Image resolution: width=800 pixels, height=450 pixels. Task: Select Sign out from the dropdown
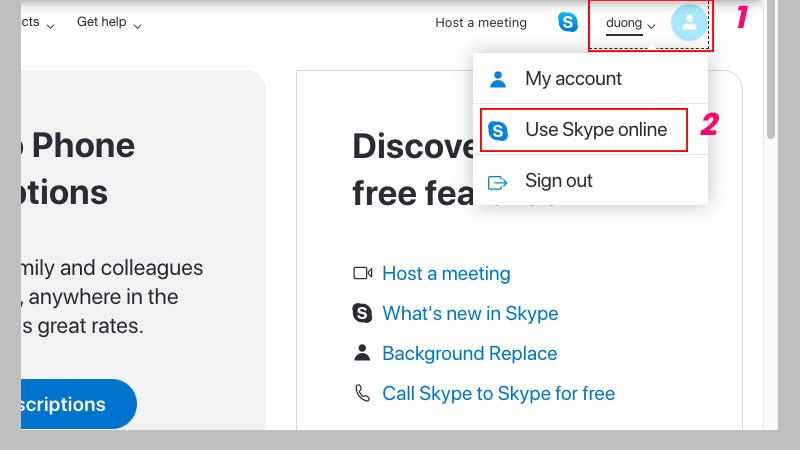pyautogui.click(x=590, y=180)
